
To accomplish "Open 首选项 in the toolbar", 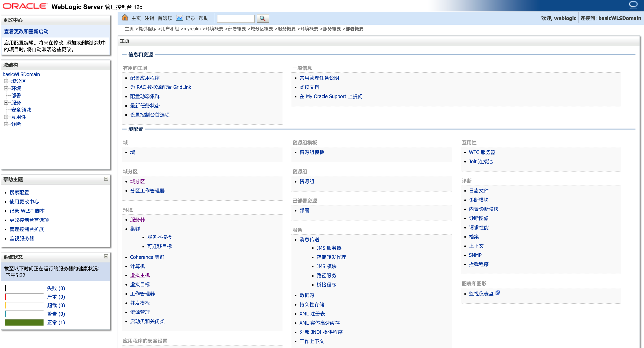I will pyautogui.click(x=165, y=18).
